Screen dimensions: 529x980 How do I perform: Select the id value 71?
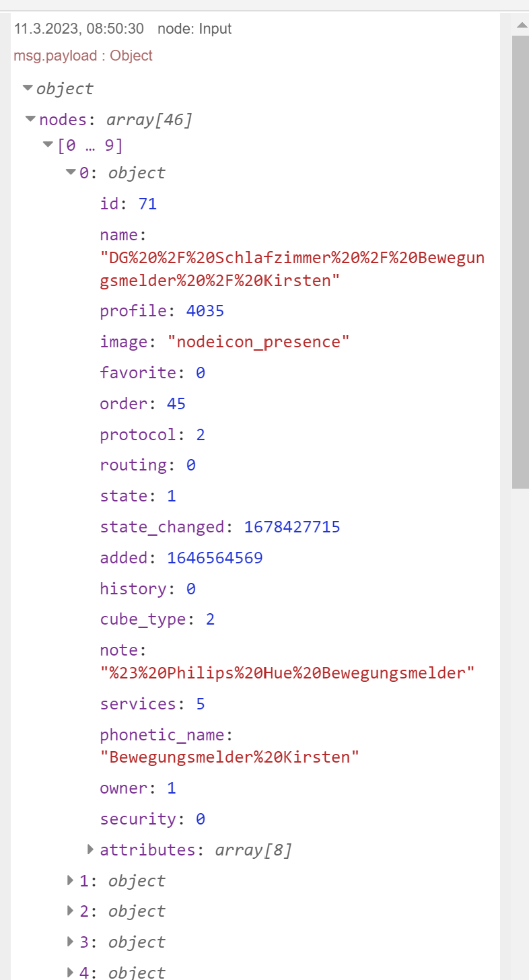click(147, 204)
